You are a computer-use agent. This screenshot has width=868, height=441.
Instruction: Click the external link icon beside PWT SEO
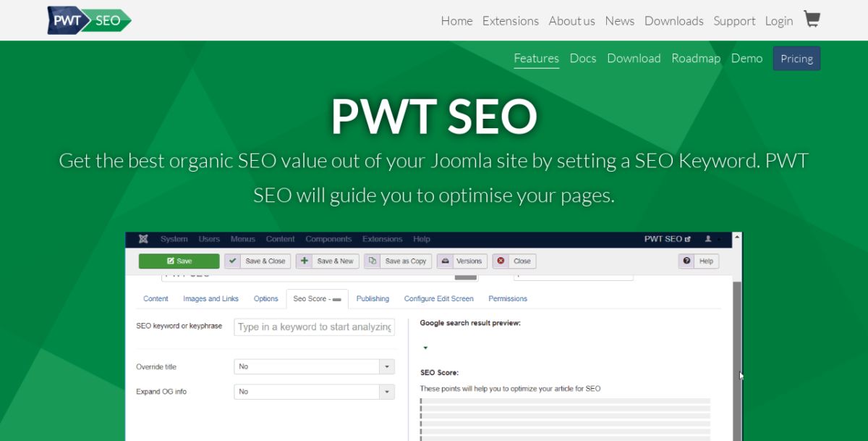click(688, 239)
